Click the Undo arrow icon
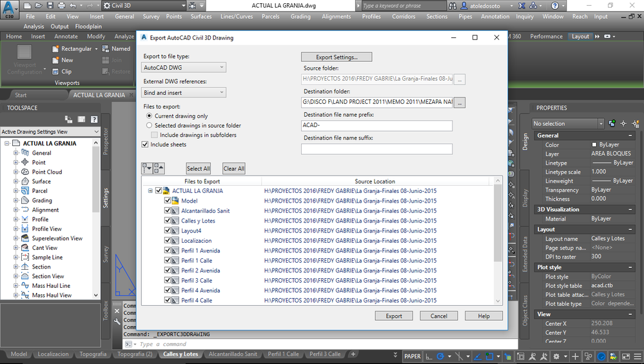This screenshot has height=364, width=644. pos(73,6)
